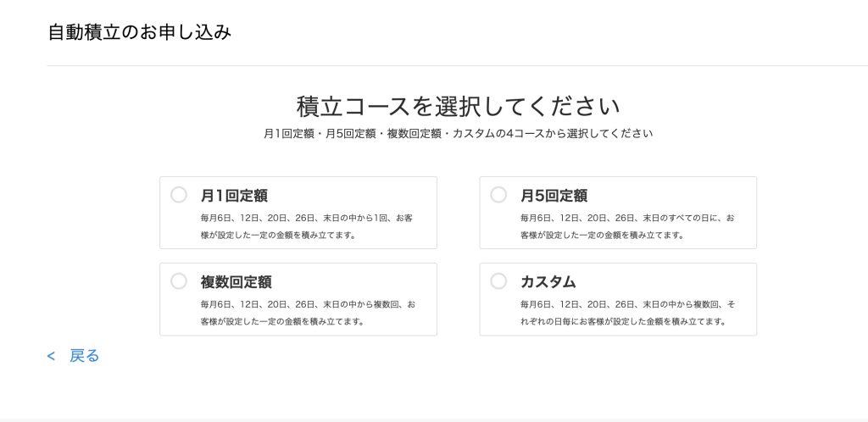Click the 複数回定額 course title
868x422 pixels.
[236, 282]
